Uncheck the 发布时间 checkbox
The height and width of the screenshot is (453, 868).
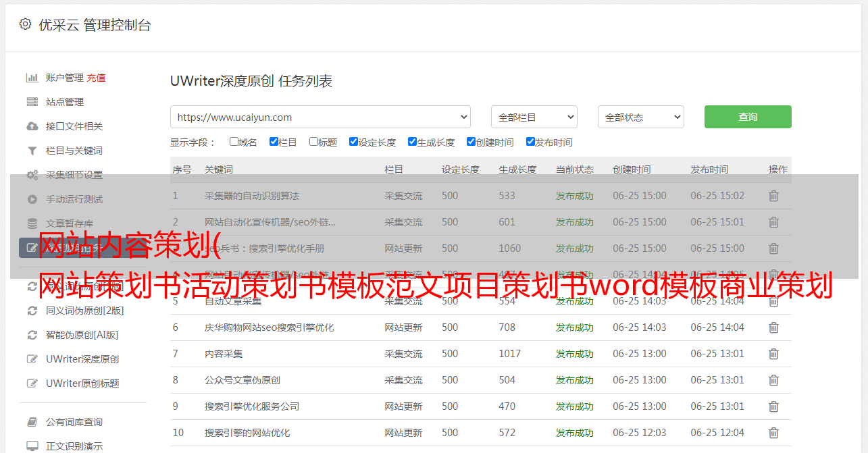pos(530,142)
